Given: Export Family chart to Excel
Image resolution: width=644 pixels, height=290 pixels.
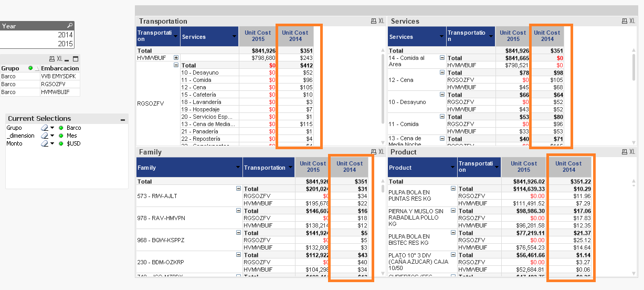Looking at the screenshot, I should tap(382, 152).
